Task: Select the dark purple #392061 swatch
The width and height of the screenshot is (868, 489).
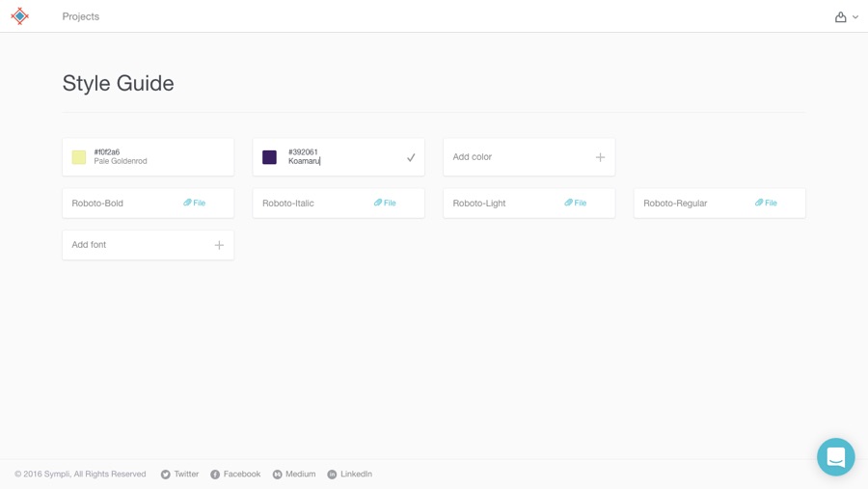Action: click(270, 157)
